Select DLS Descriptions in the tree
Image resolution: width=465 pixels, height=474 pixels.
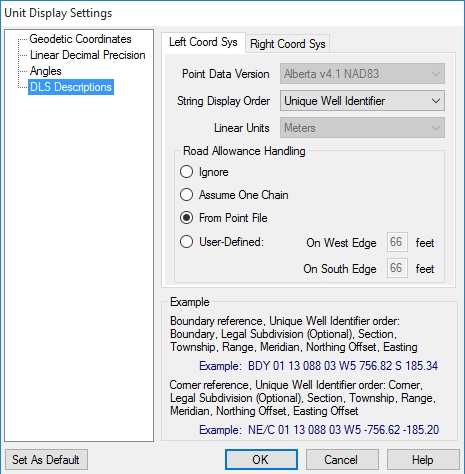point(71,87)
